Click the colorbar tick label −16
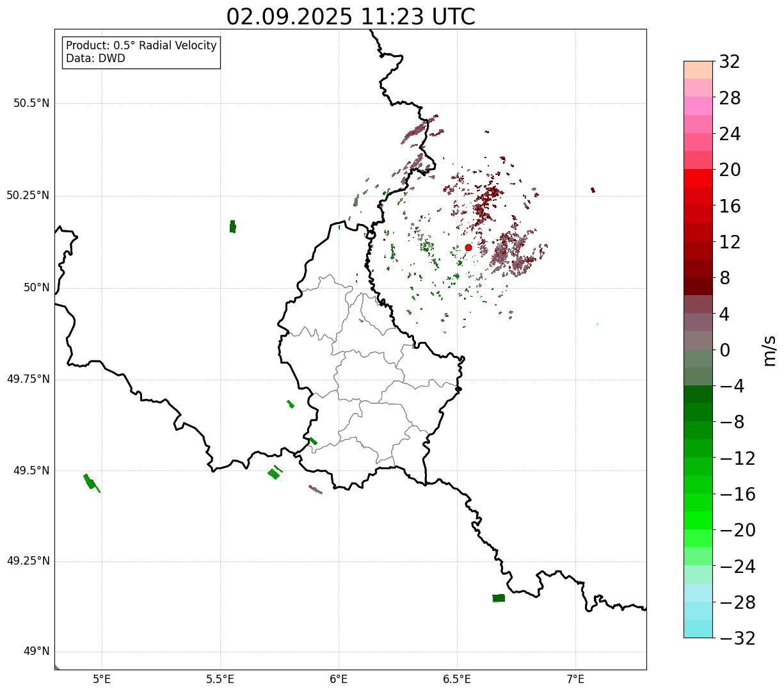 click(737, 495)
